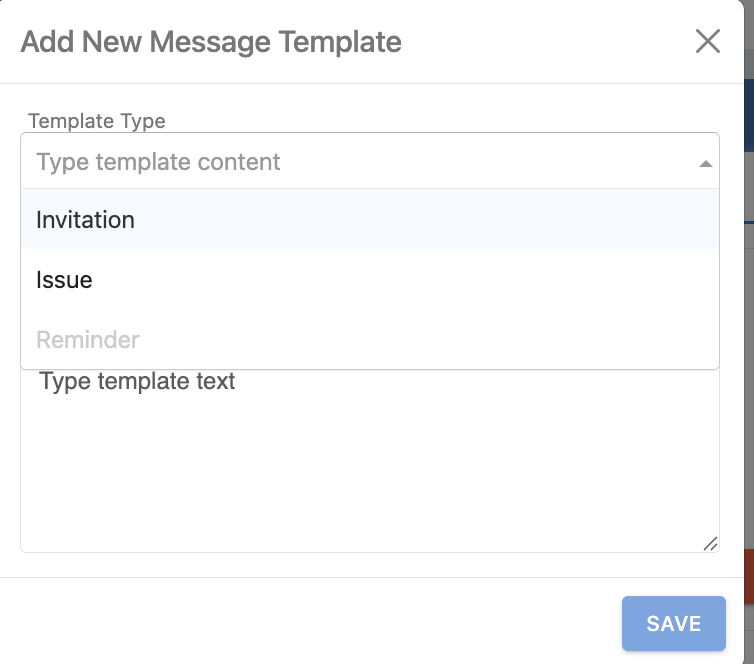This screenshot has width=754, height=664.
Task: Click the Add New Message Template title
Action: tap(211, 42)
